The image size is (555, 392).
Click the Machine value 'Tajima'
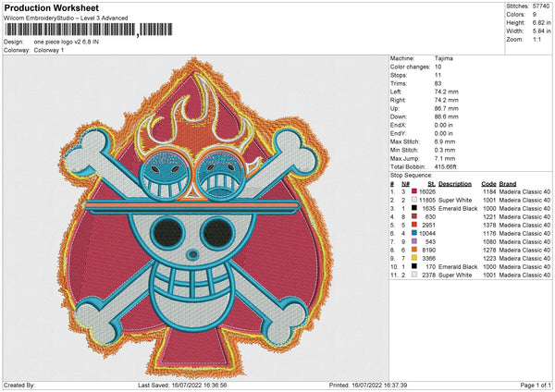[443, 58]
